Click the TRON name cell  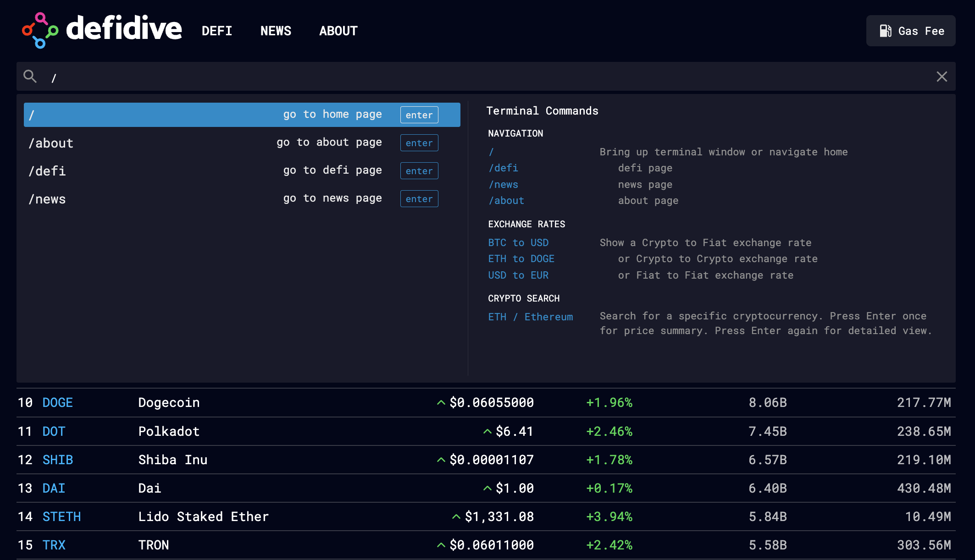[x=154, y=545]
